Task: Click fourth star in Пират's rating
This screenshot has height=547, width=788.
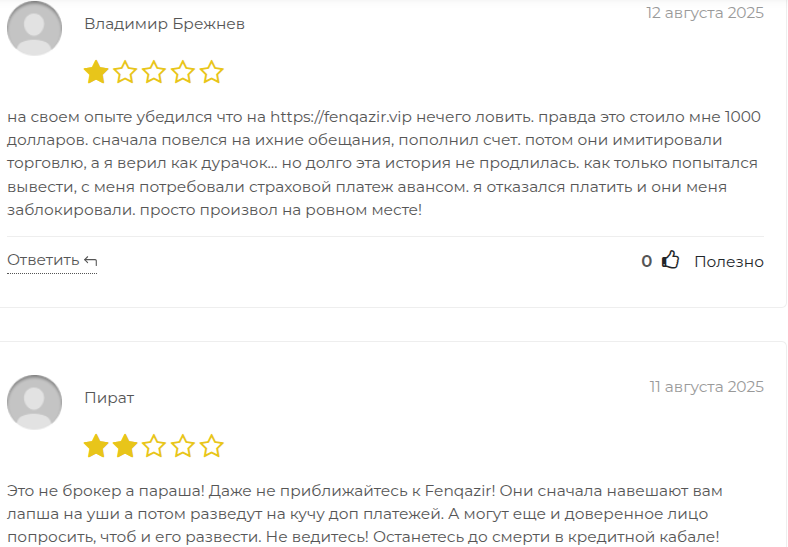Action: tap(182, 446)
